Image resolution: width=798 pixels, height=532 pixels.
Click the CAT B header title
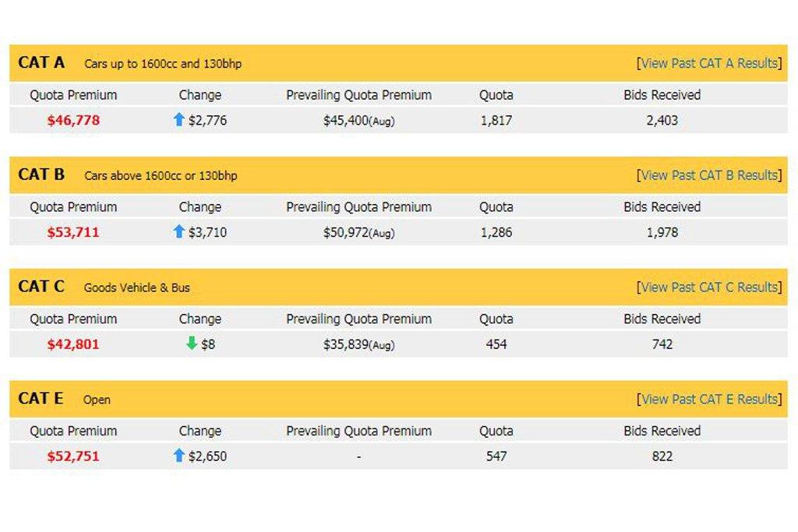[x=41, y=175]
